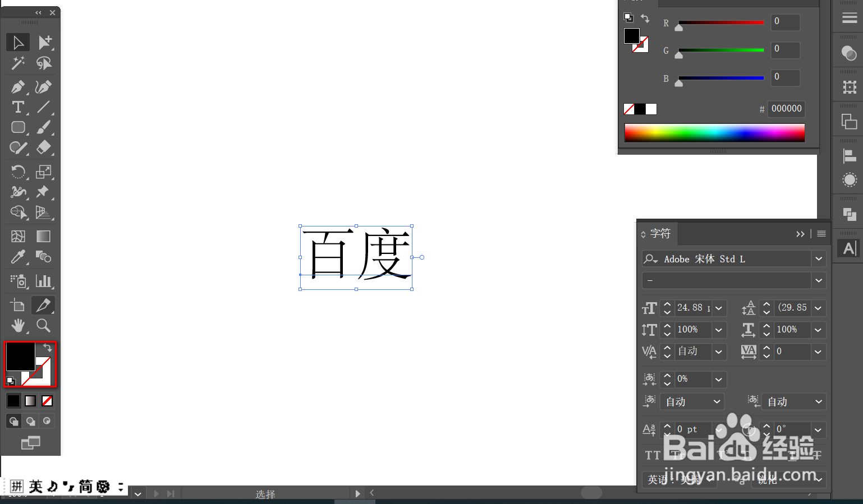Swap fill and stroke in toolbar
Screen dimensions: 863x504
pos(47,348)
